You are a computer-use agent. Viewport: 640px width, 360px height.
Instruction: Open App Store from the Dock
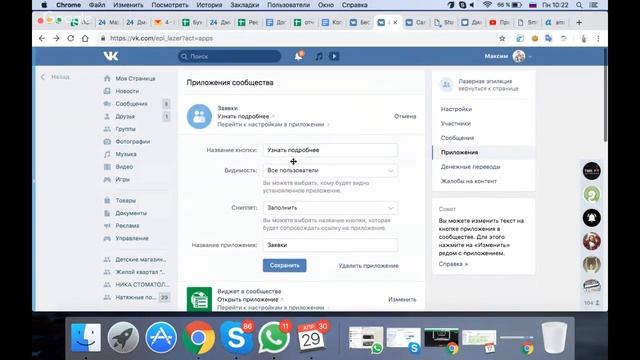click(x=161, y=338)
